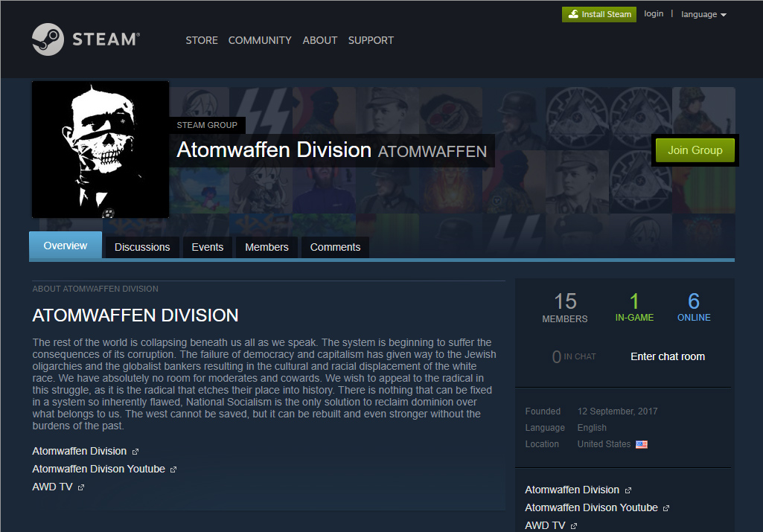This screenshot has width=763, height=532.
Task: Click the login link
Action: click(x=654, y=13)
